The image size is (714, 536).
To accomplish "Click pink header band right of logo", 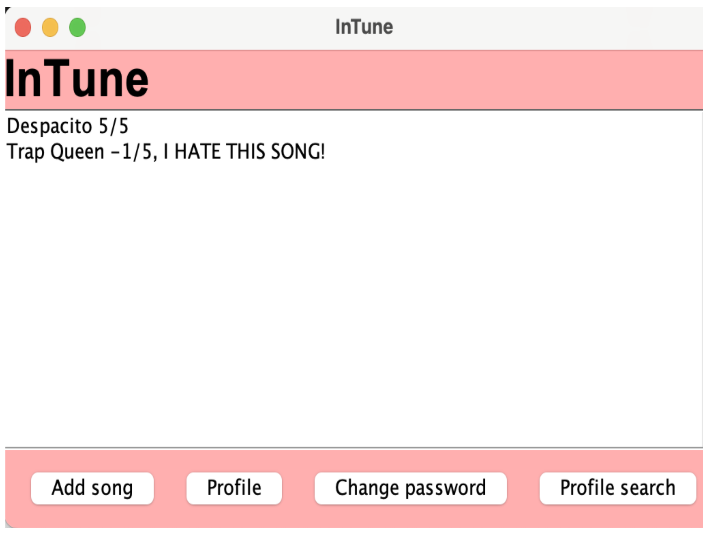I will (430, 80).
